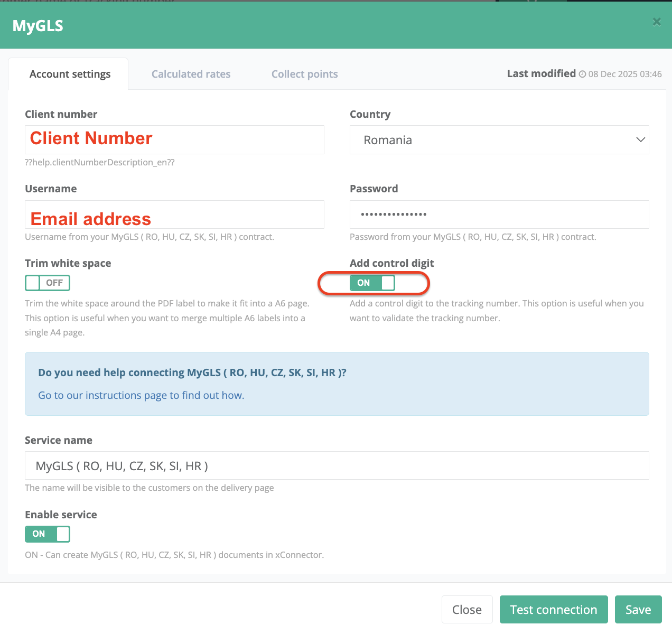This screenshot has width=672, height=634.
Task: Click the 'Add control digit' label
Action: (392, 263)
